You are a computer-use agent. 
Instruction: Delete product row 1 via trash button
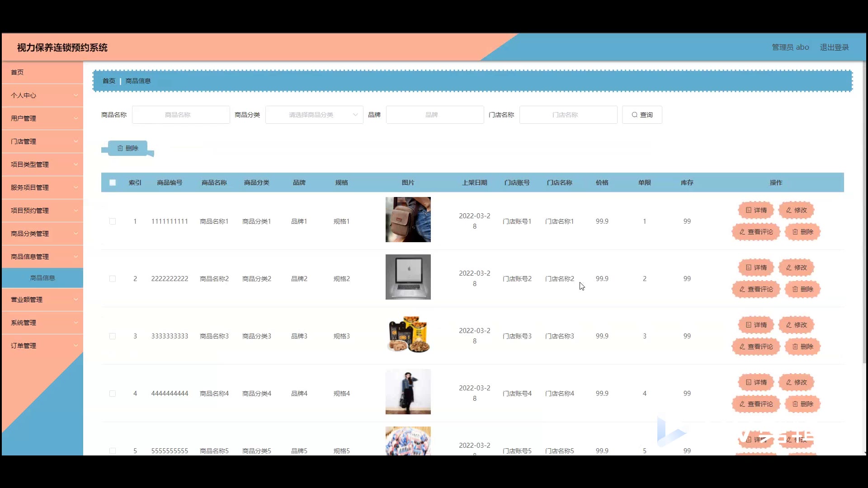pos(802,232)
